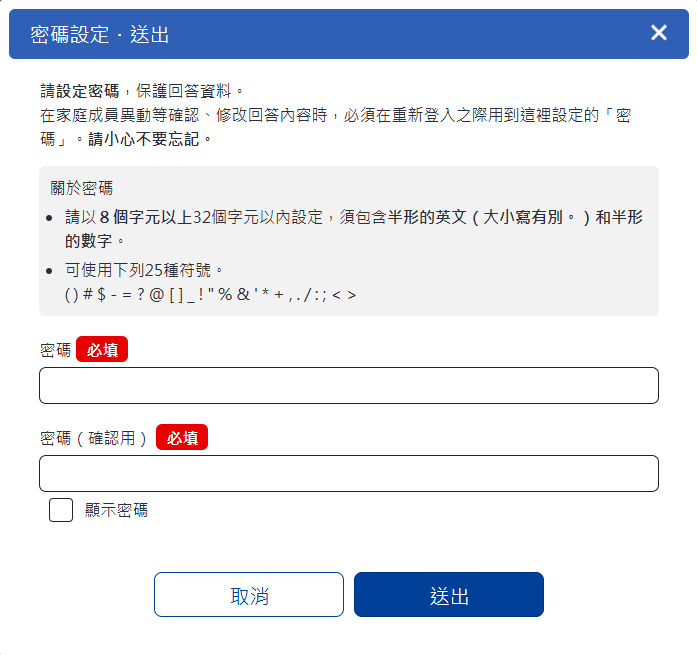The image size is (697, 655).
Task: Click the red 必填 badge beside 密碼
Action: point(102,350)
